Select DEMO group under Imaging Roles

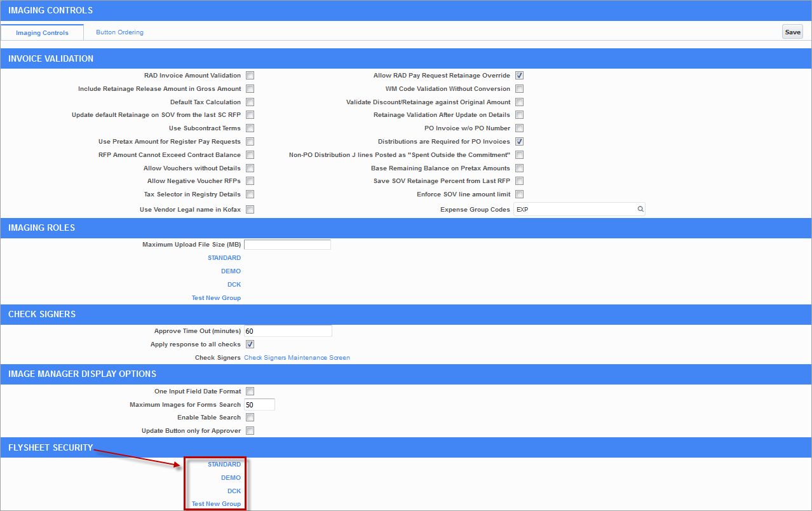[x=231, y=271]
